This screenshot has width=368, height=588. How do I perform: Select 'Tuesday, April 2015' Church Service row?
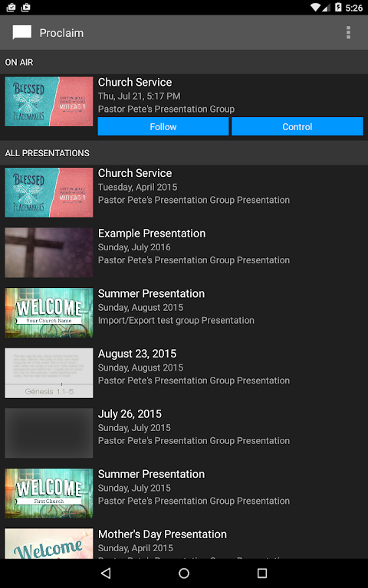[x=184, y=192]
